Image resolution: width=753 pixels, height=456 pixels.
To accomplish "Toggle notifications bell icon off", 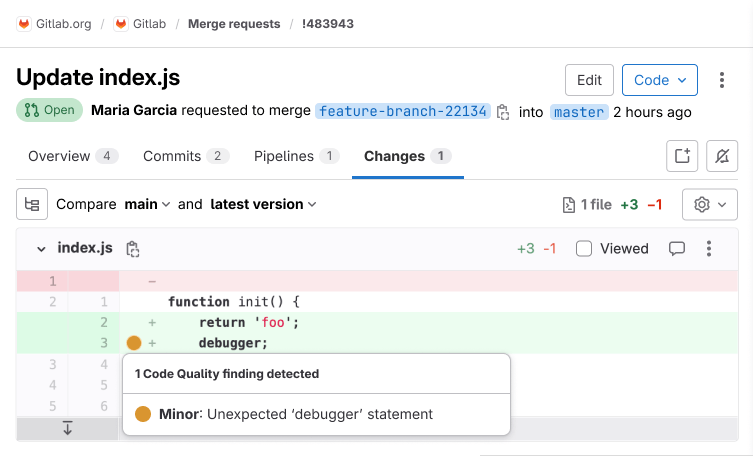I will coord(722,156).
